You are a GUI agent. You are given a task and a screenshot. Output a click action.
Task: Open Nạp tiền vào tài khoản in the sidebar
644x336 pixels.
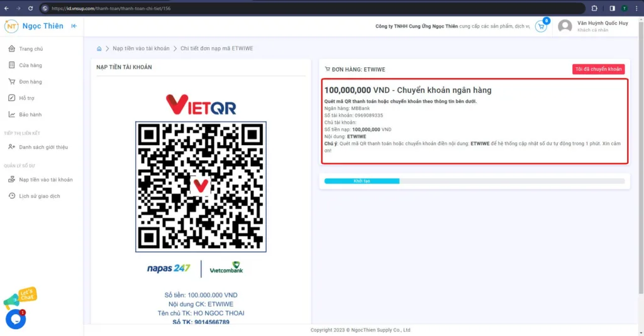[x=45, y=180]
